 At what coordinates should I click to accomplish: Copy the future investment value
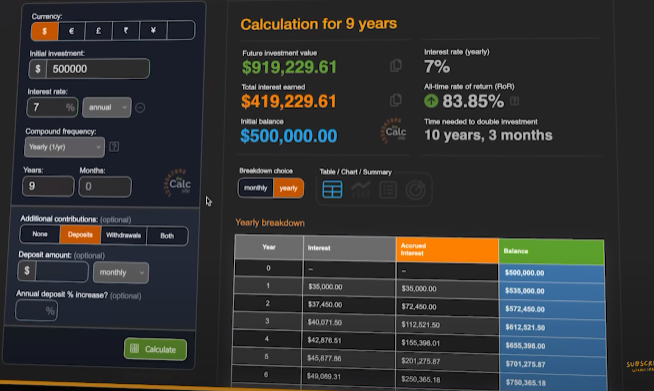coord(395,66)
